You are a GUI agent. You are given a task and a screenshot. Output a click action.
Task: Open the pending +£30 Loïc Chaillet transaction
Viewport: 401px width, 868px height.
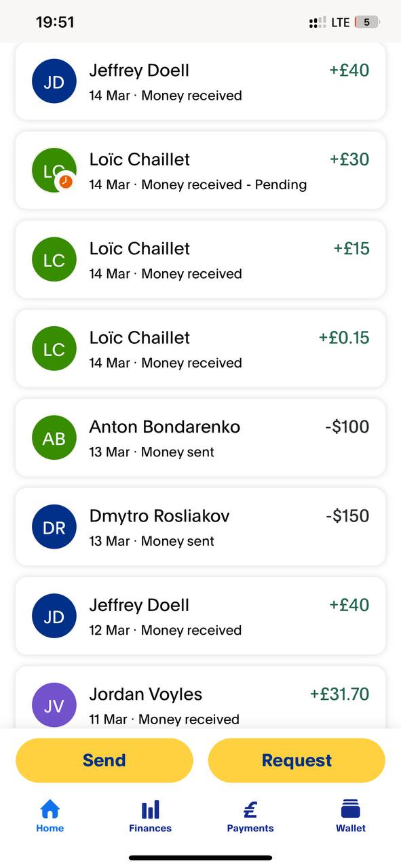point(200,170)
